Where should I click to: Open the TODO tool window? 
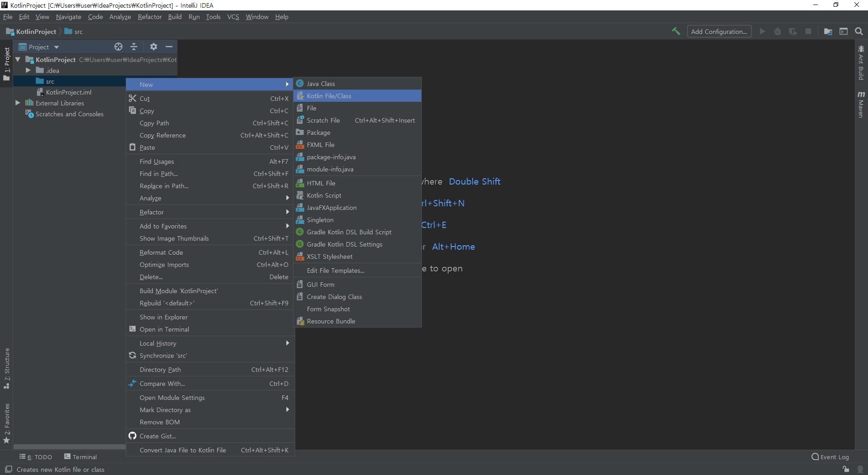36,457
